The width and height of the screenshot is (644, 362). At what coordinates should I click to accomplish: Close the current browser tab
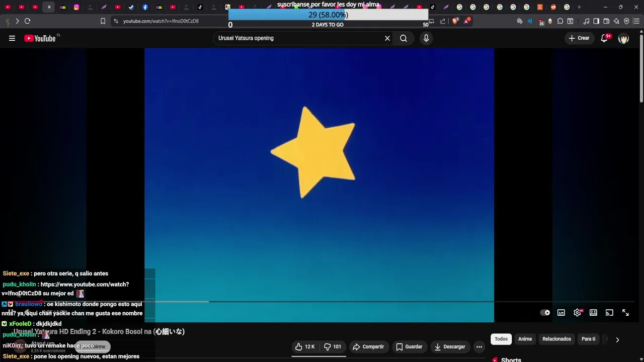tap(49, 7)
